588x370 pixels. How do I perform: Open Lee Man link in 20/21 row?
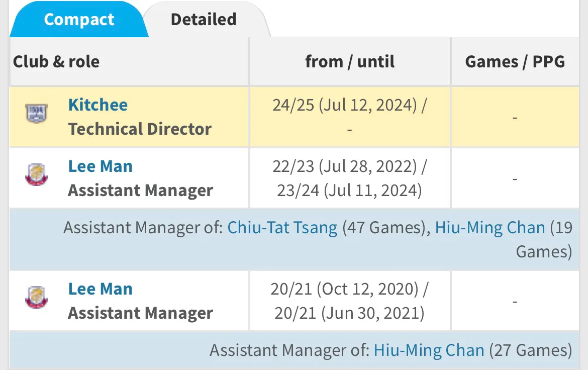click(x=101, y=289)
